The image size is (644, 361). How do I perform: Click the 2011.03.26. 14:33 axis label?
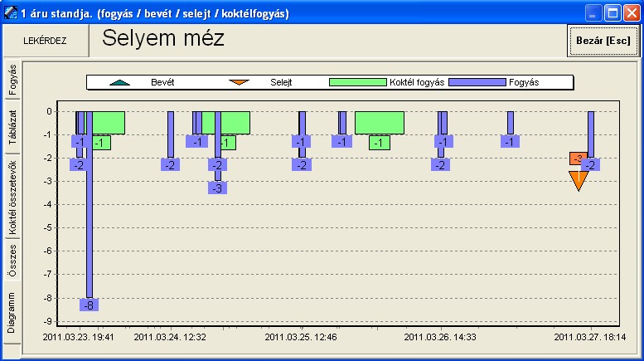(x=440, y=337)
